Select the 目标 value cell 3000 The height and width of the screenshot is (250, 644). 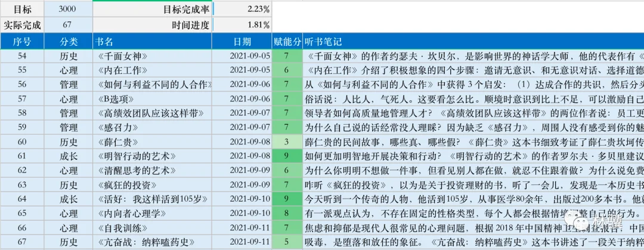point(68,10)
